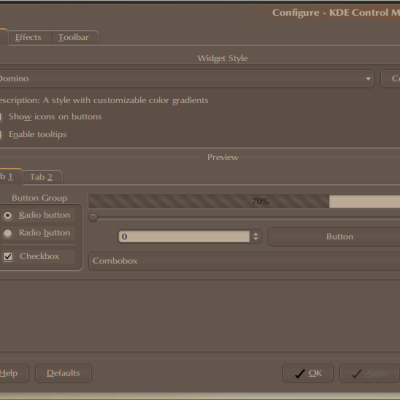
Task: Click the style description text
Action: pyautogui.click(x=104, y=100)
